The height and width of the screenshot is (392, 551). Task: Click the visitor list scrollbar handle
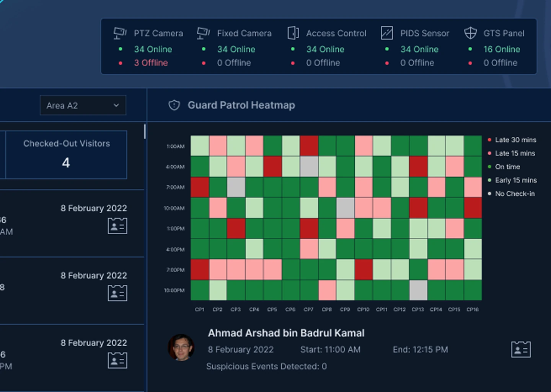point(145,131)
